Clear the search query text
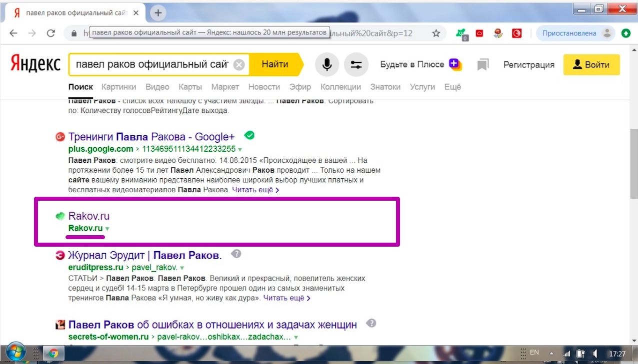 coord(239,65)
